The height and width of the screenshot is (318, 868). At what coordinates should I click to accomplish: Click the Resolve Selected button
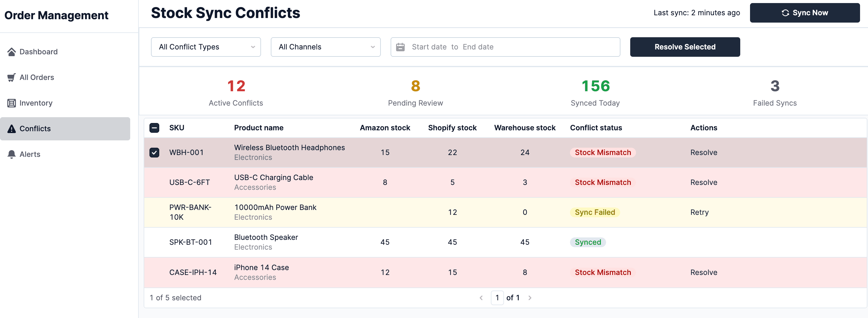tap(685, 47)
